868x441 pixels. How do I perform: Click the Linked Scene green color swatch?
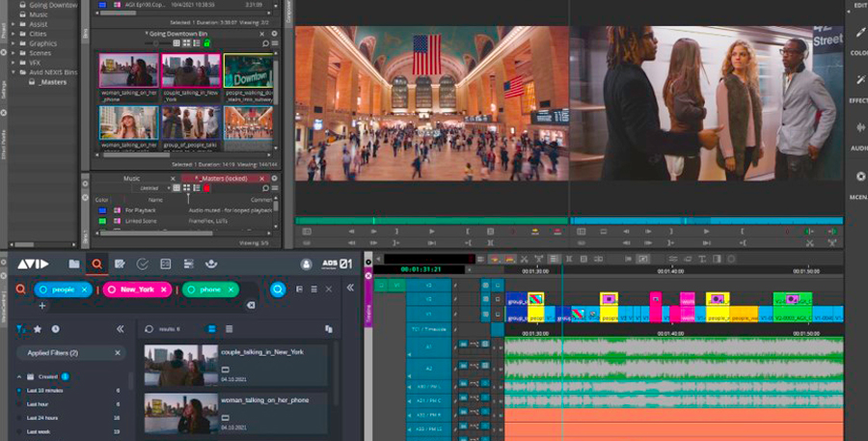102,220
